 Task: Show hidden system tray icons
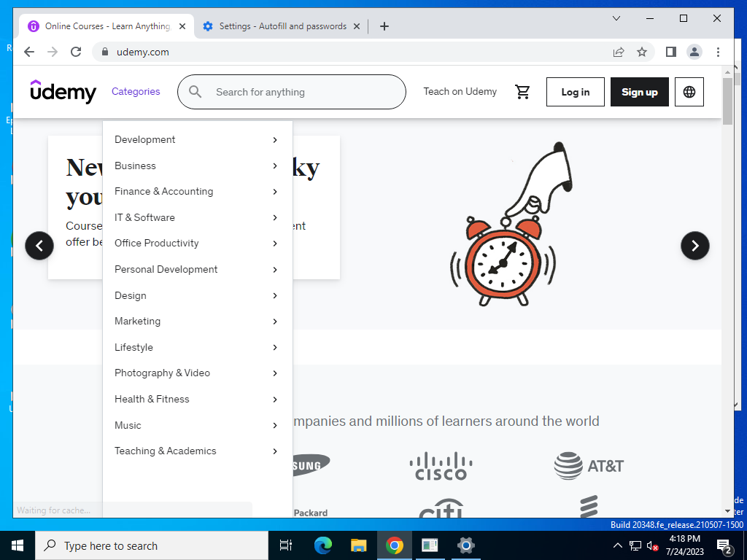click(617, 545)
